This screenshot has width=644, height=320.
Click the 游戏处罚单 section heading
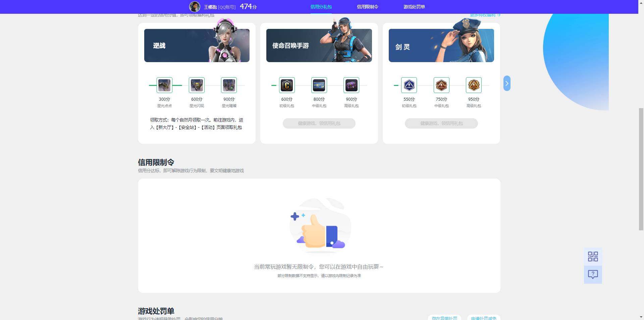pyautogui.click(x=156, y=311)
